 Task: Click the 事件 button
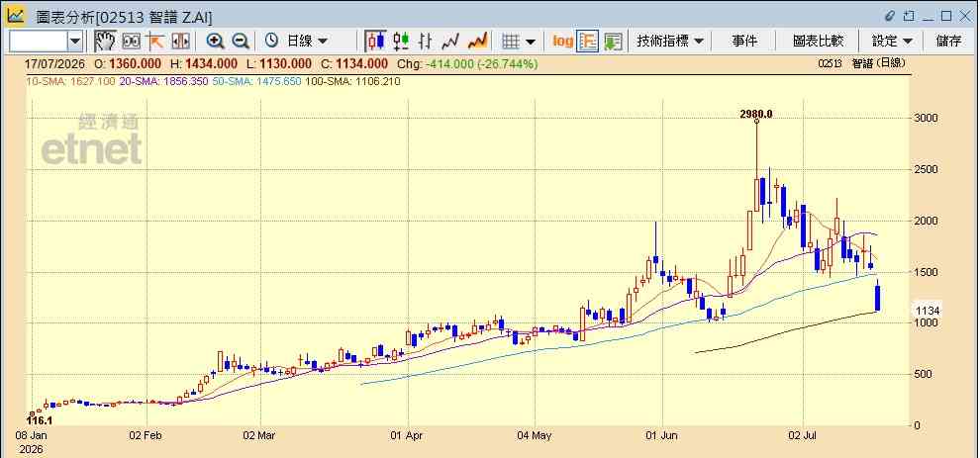744,42
